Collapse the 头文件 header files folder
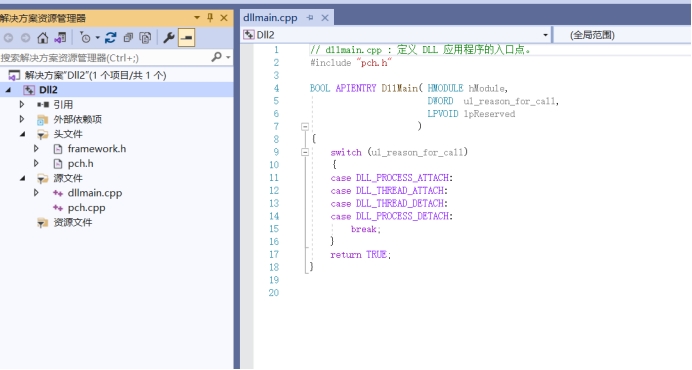This screenshot has width=692, height=370. point(22,134)
